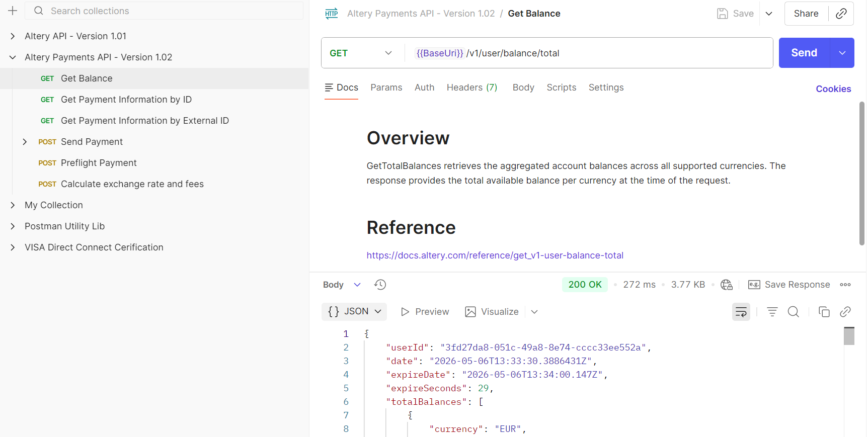Click the 3.77 KB response size
Viewport: 868px width, 437px height.
pyautogui.click(x=688, y=285)
